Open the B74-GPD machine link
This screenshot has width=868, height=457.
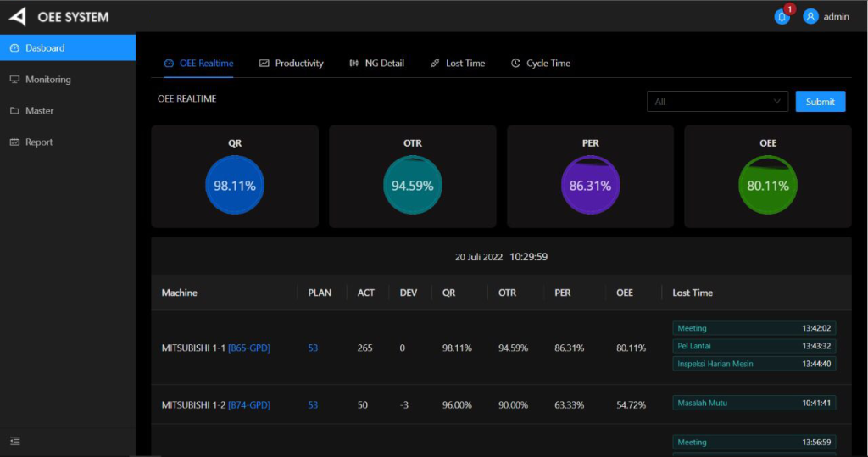248,405
